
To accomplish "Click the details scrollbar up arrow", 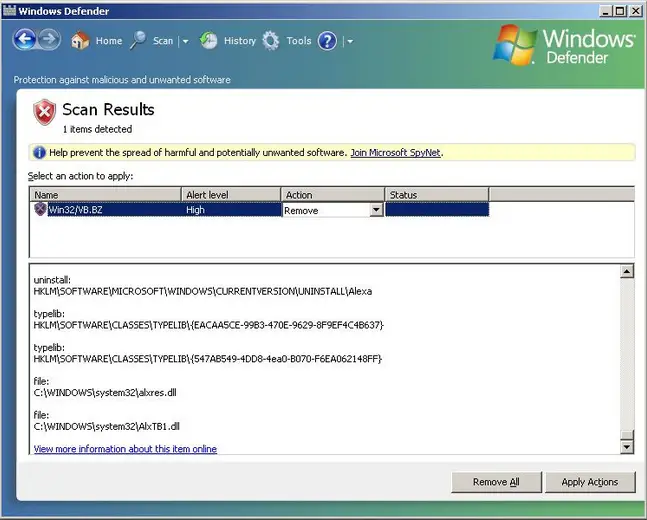I will pos(627,272).
